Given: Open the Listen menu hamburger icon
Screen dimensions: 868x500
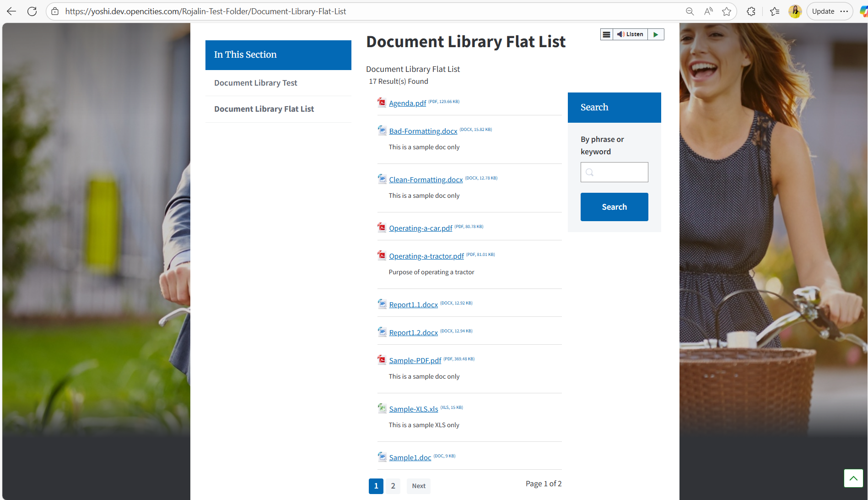Looking at the screenshot, I should [606, 34].
